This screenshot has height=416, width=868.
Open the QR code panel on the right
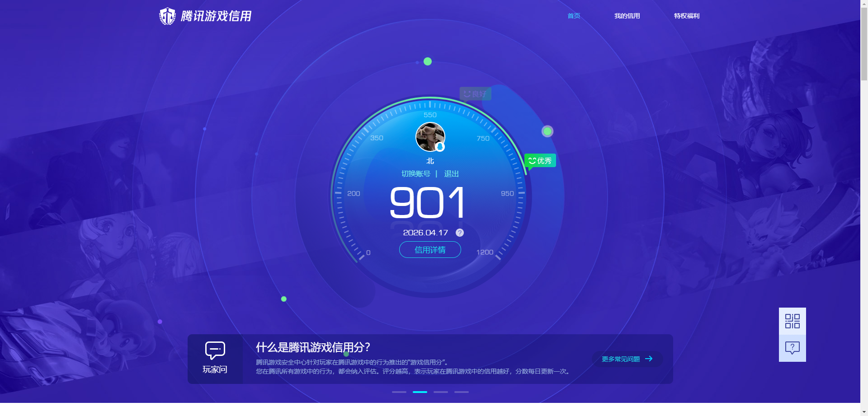(x=792, y=321)
